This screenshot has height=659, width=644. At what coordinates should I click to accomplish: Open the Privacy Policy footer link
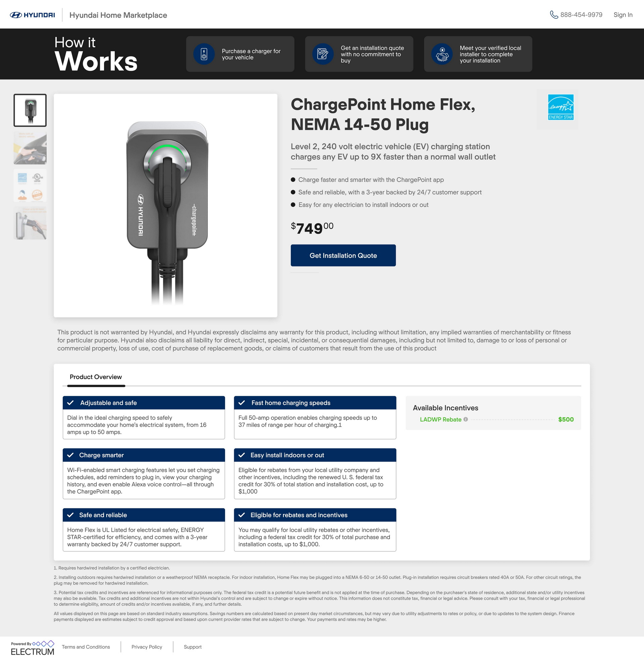point(147,647)
